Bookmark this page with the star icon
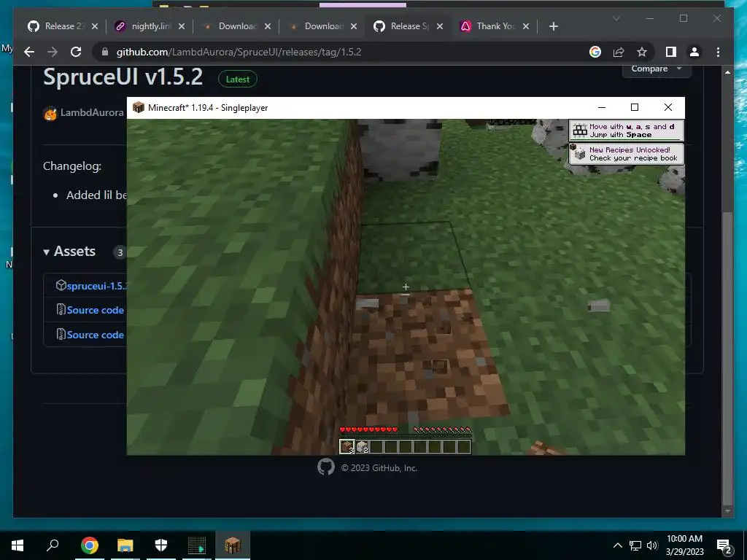This screenshot has width=747, height=560. 642,52
